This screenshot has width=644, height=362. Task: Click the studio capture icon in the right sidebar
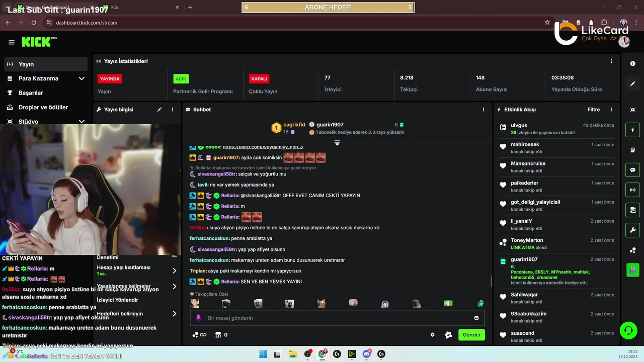click(632, 110)
